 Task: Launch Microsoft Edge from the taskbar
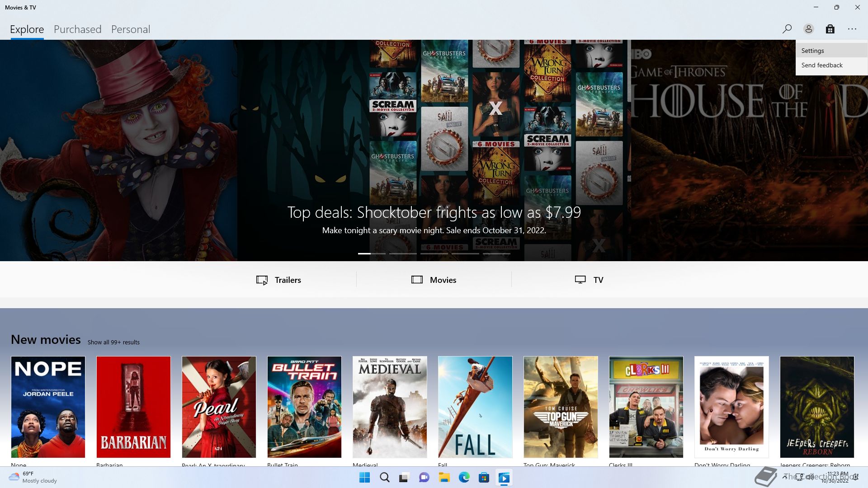click(x=464, y=478)
